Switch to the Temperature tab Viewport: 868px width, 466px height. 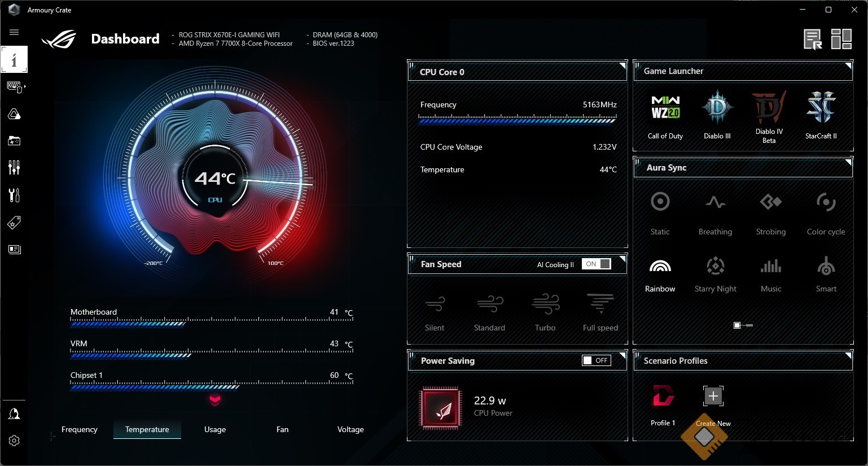147,429
